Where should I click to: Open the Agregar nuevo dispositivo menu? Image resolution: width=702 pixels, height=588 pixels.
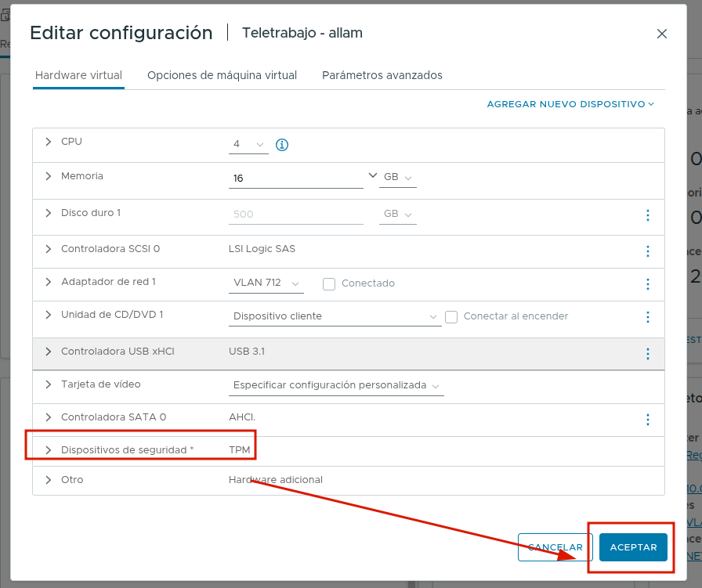[x=570, y=104]
